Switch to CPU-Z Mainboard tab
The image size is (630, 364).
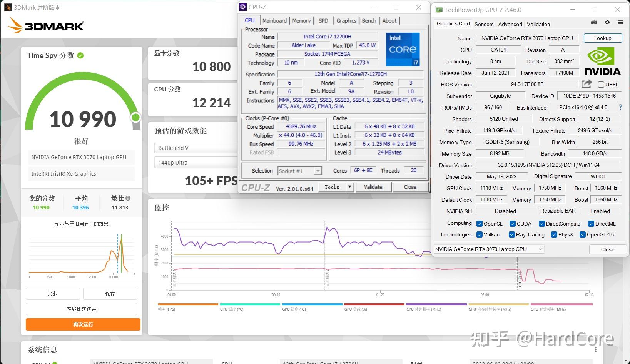tap(274, 21)
